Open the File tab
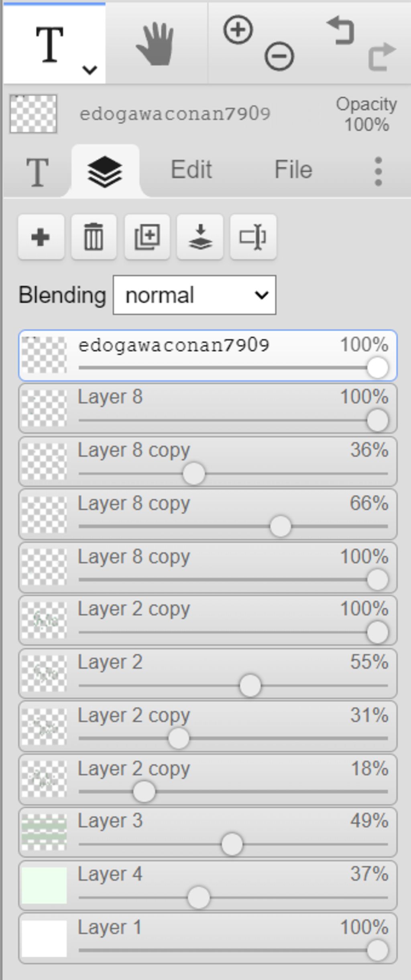 pos(293,170)
